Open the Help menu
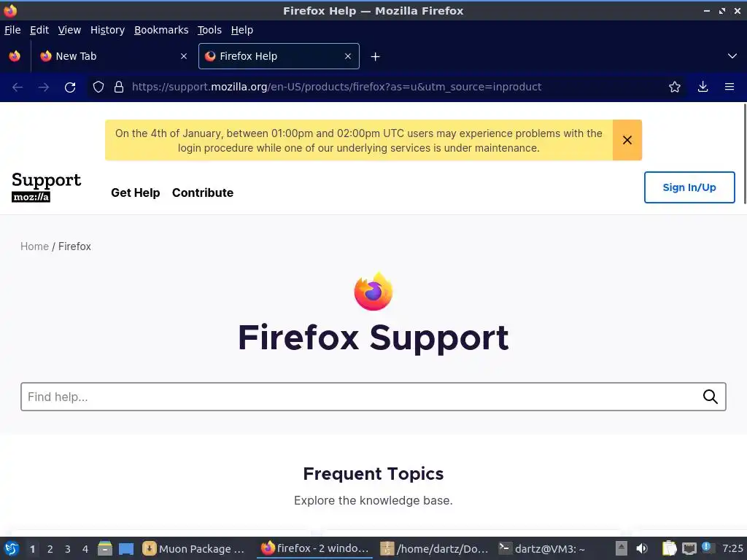Viewport: 747px width, 560px height. click(242, 30)
